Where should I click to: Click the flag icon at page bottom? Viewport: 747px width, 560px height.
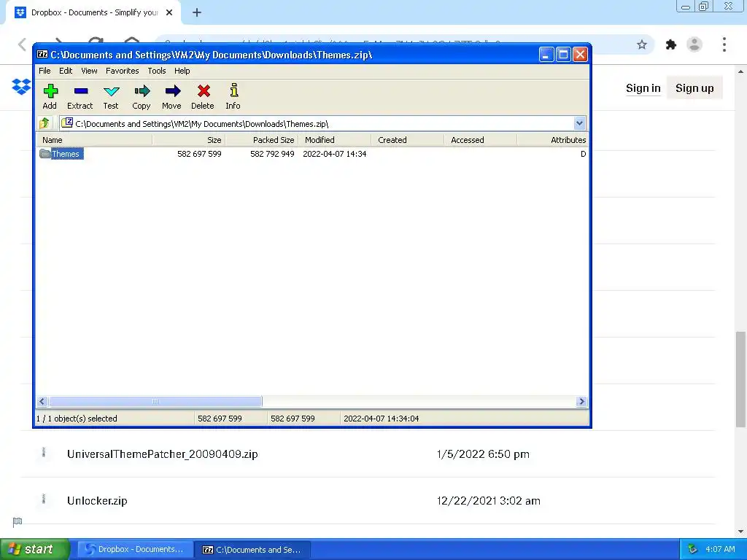tap(18, 522)
